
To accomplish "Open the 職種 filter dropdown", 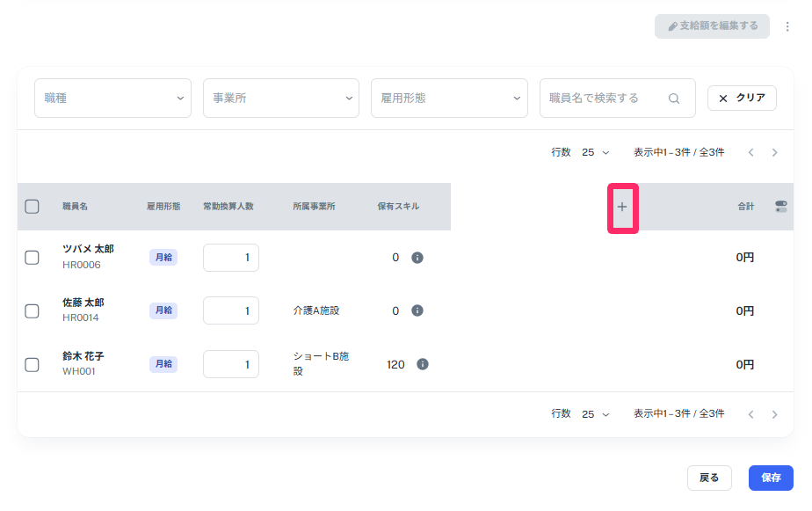I will 112,98.
